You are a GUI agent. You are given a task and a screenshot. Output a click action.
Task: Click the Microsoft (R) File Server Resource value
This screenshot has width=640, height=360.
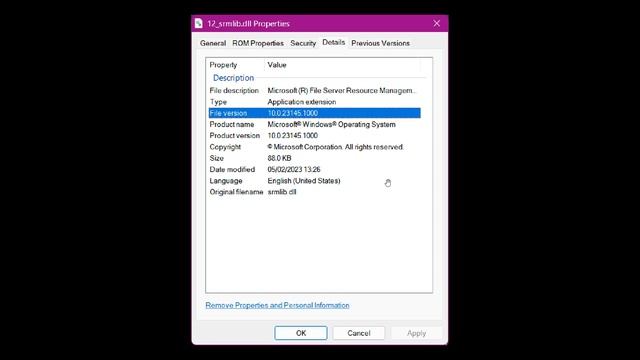click(341, 91)
